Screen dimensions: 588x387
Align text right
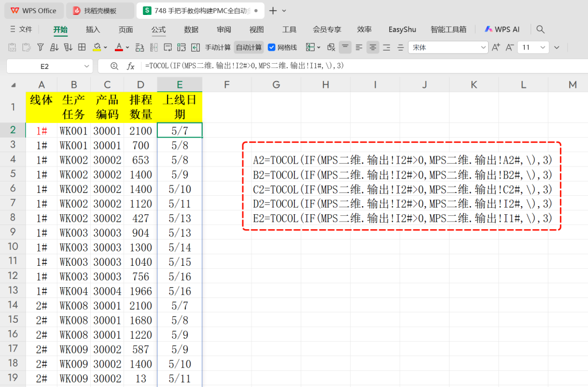point(386,47)
